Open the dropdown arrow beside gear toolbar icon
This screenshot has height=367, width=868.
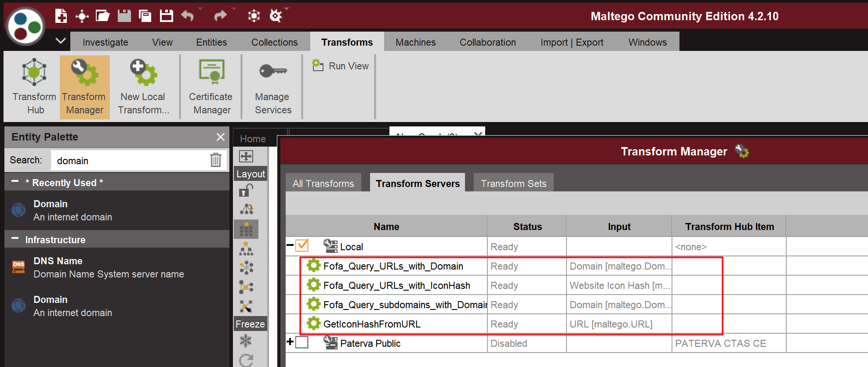[x=287, y=8]
